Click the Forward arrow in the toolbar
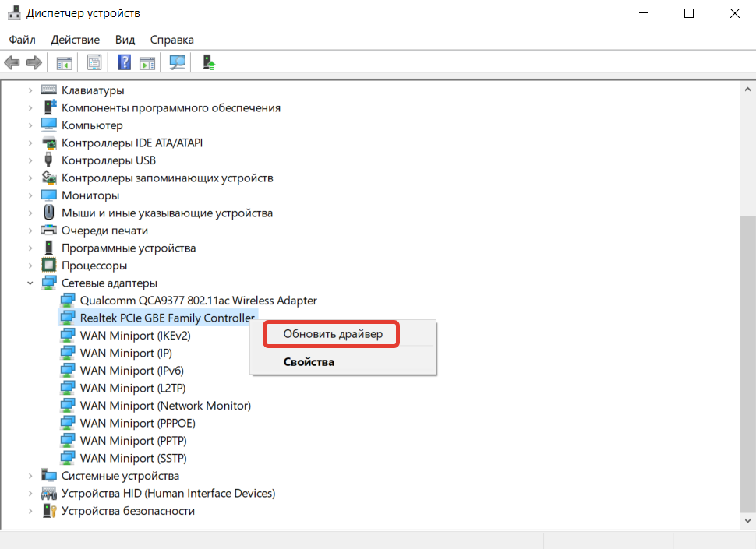 pyautogui.click(x=34, y=62)
